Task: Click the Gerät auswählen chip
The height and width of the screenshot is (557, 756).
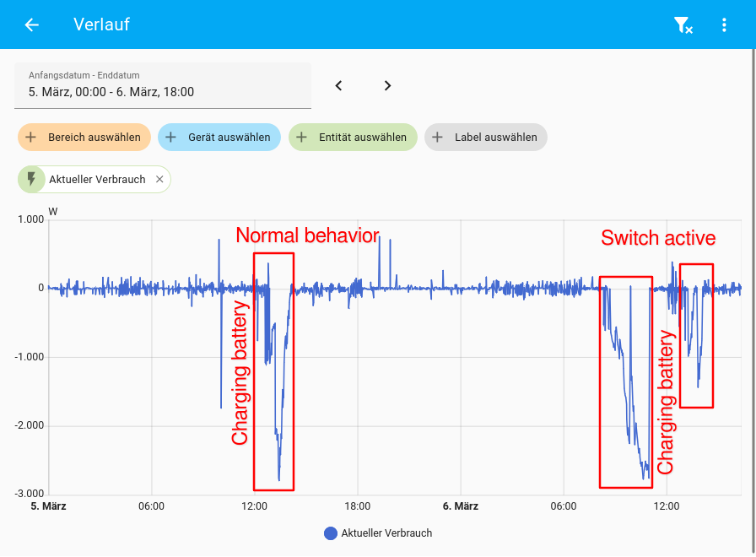Action: [x=219, y=137]
